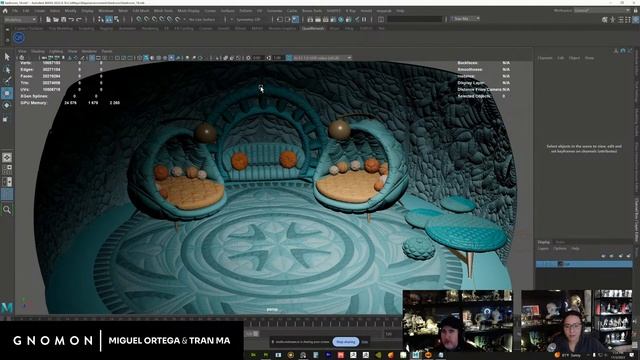
Task: Redo with the status line arrow
Action: tap(79, 19)
